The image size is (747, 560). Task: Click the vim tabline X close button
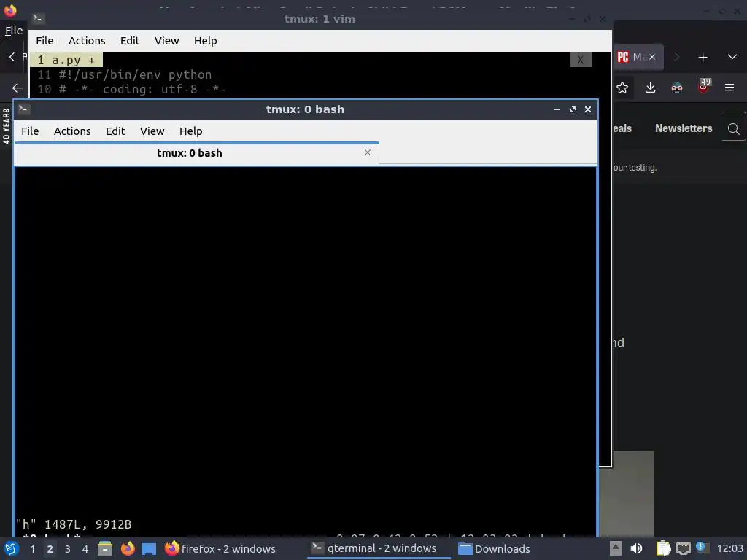580,60
